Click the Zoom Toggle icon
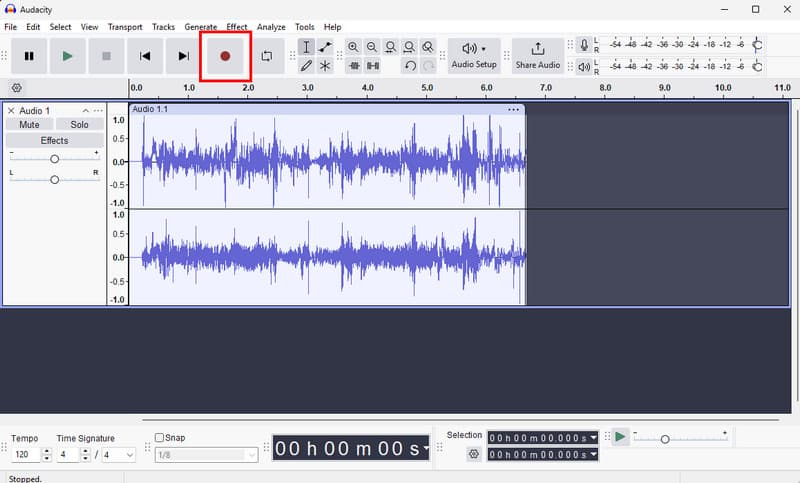 (428, 47)
